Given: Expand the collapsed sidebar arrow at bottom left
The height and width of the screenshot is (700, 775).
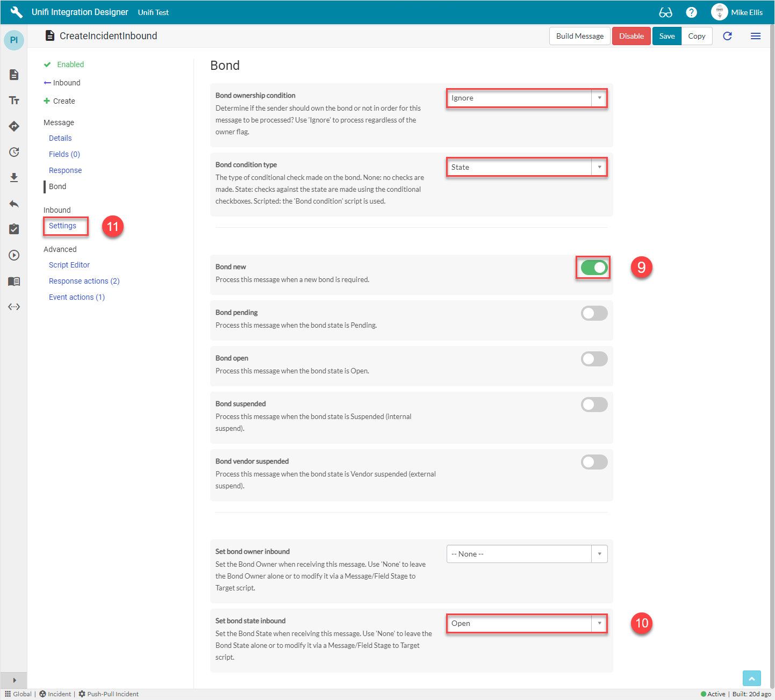Looking at the screenshot, I should click(14, 680).
